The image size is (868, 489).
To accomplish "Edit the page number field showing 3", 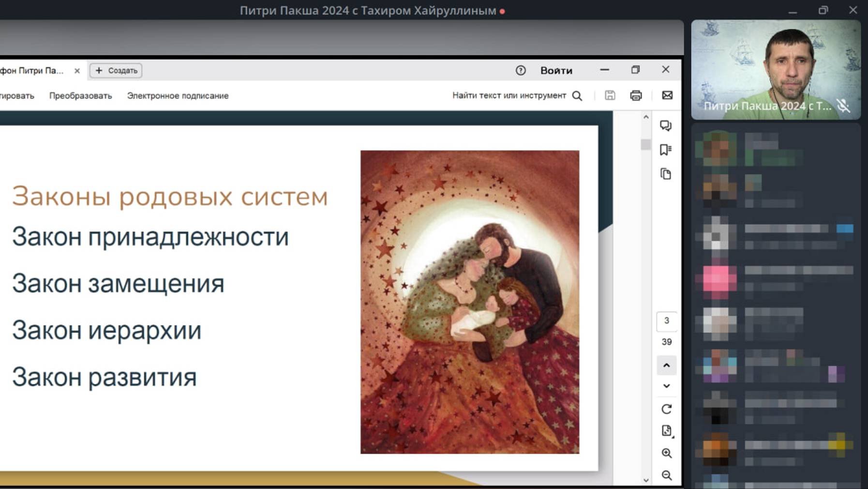I will [x=666, y=320].
